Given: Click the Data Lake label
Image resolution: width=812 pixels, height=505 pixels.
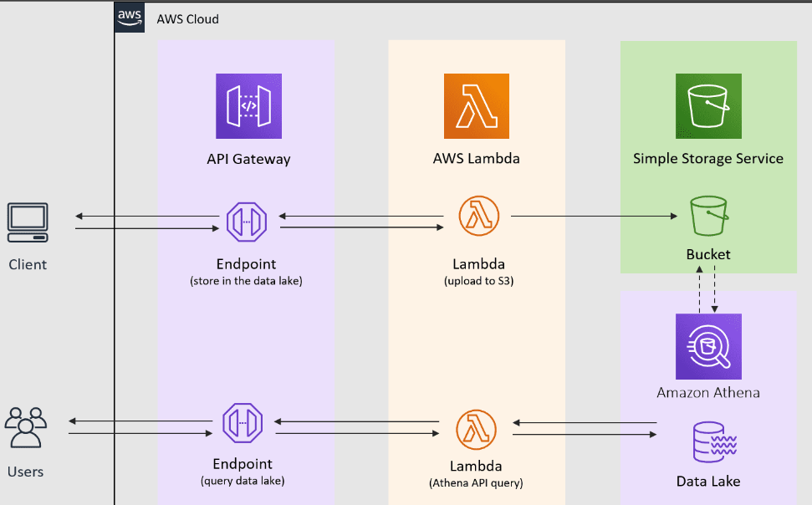Looking at the screenshot, I should (x=708, y=482).
